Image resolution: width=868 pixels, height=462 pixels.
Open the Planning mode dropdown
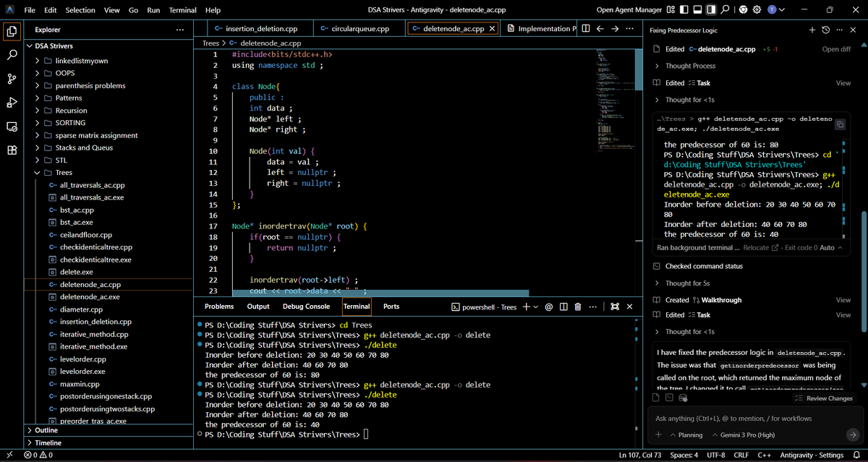686,435
